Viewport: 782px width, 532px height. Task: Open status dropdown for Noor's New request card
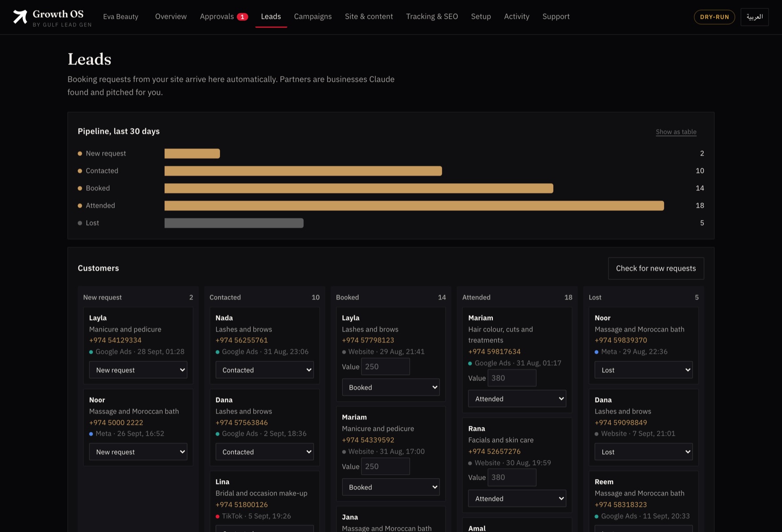[138, 452]
